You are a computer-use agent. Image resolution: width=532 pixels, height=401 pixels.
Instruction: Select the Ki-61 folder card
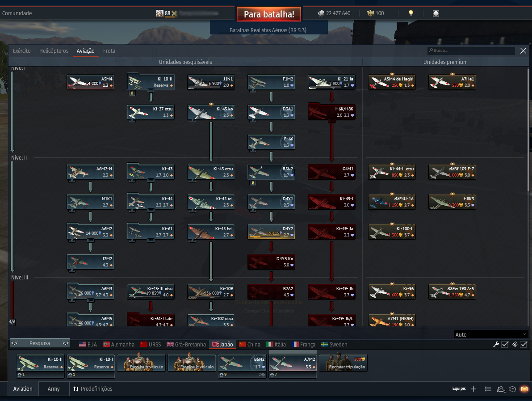(x=151, y=232)
